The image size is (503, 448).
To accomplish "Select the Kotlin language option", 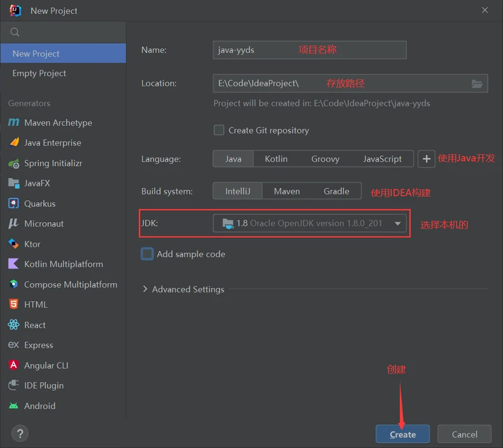I will click(276, 159).
